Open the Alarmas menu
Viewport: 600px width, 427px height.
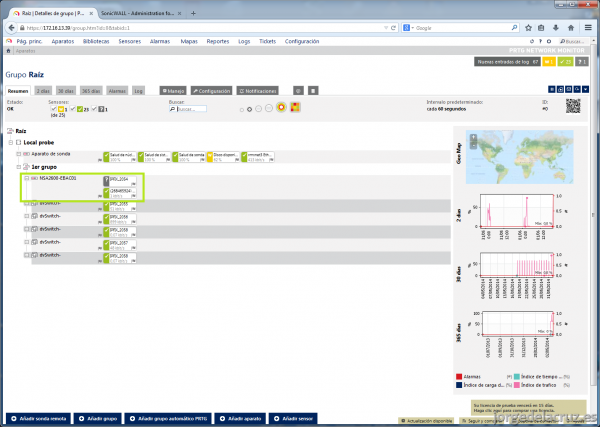(x=160, y=41)
